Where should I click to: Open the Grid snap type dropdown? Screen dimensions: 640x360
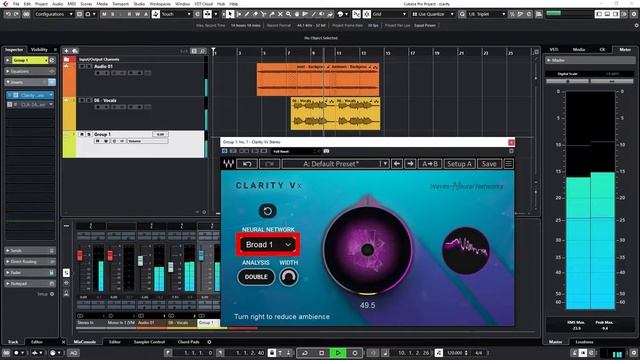pyautogui.click(x=389, y=14)
